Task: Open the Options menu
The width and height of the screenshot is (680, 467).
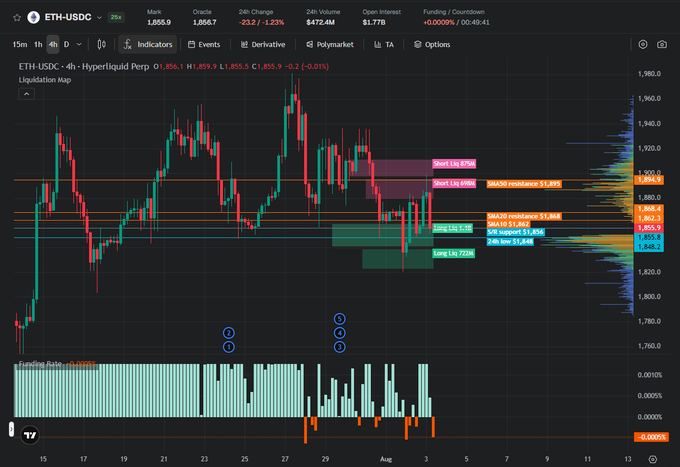Action: [x=432, y=45]
